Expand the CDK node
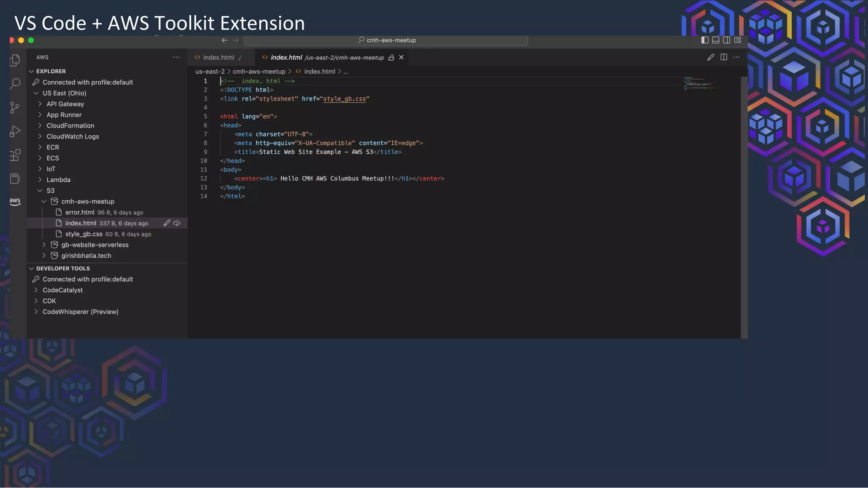Viewport: 868px width, 488px height. (36, 301)
